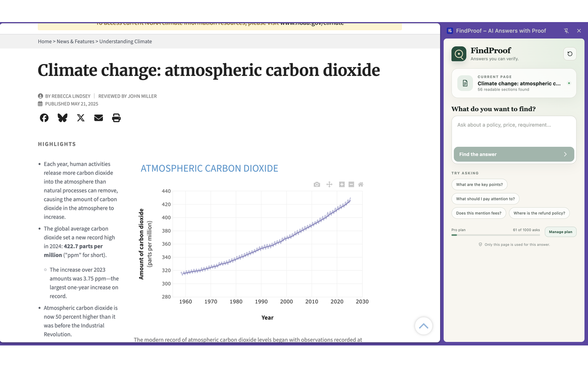The image size is (588, 368).
Task: Share article on X
Action: pyautogui.click(x=81, y=118)
